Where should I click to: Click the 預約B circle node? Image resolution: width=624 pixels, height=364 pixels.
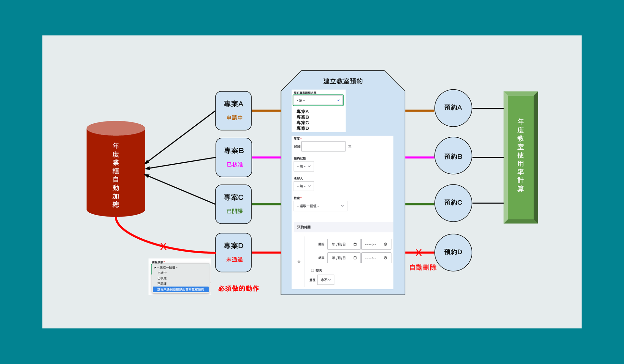(x=453, y=156)
